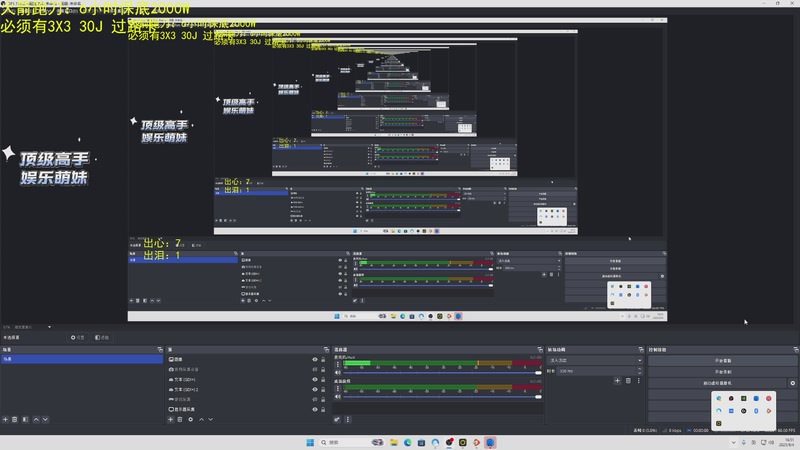Increase transition duration with the up arrow
Image resolution: width=800 pixels, height=450 pixels.
[640, 369]
